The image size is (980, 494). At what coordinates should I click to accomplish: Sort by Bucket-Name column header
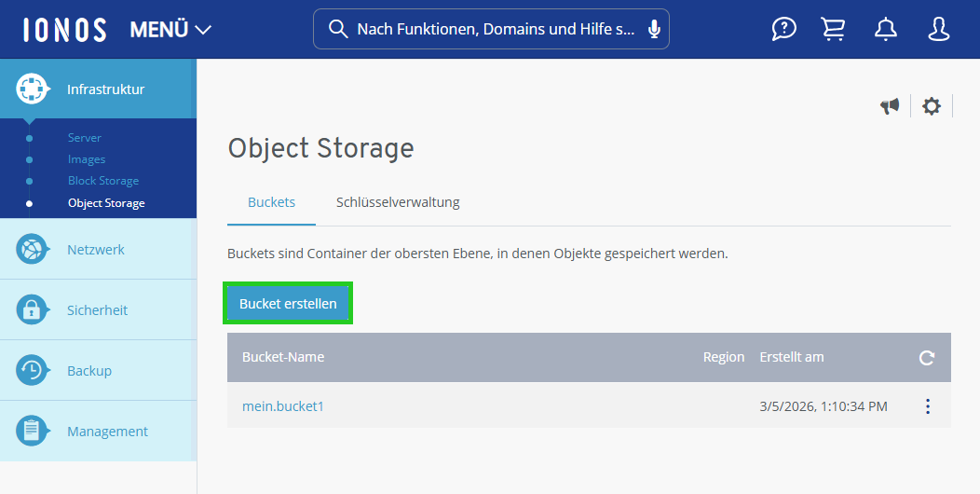pos(283,357)
